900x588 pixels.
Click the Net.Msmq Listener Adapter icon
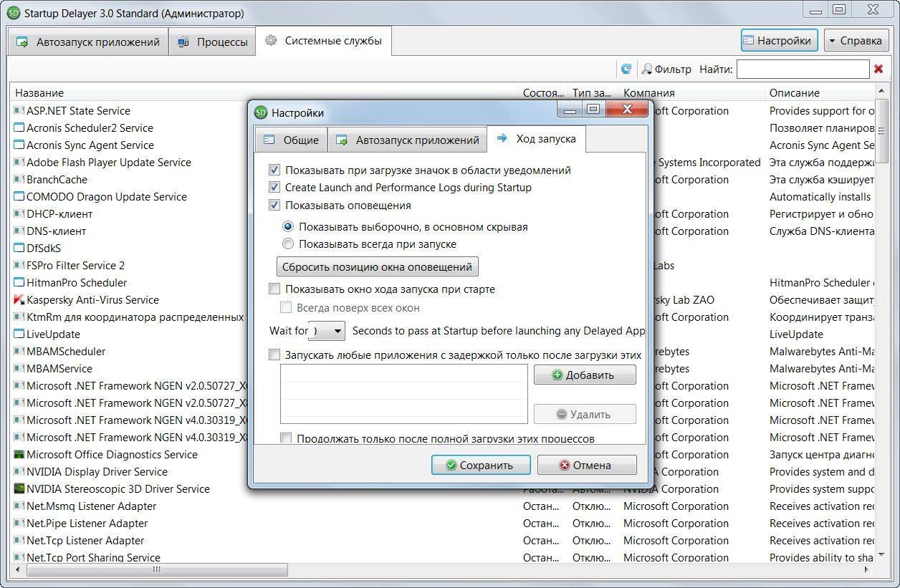click(19, 506)
